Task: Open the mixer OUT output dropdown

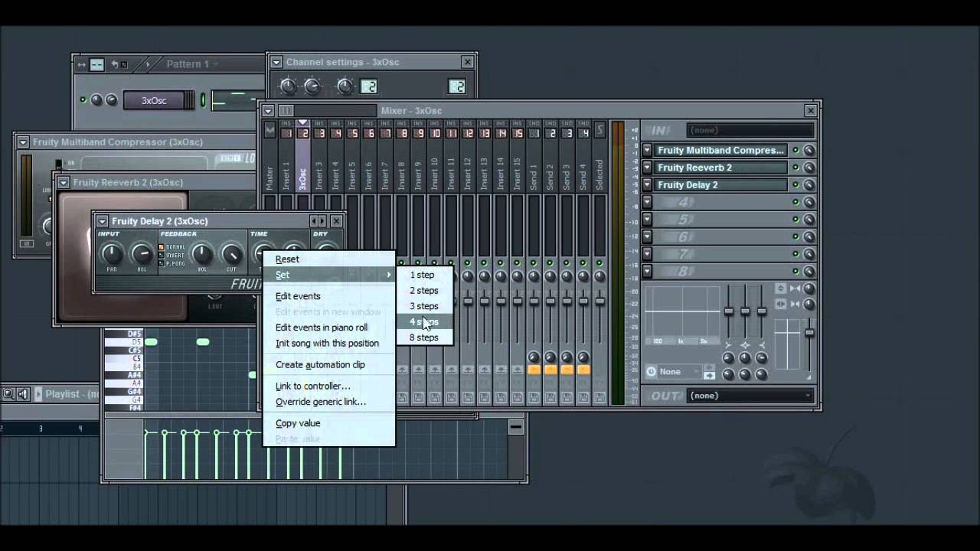Action: (x=750, y=396)
